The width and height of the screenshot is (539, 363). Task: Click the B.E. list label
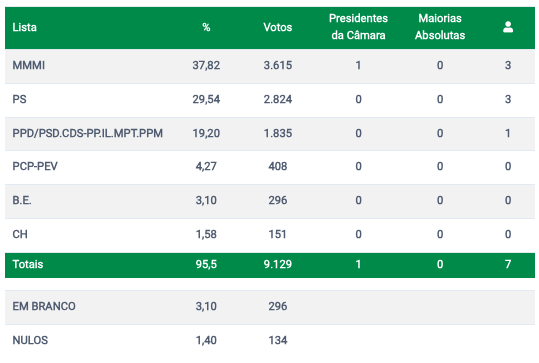pos(22,200)
